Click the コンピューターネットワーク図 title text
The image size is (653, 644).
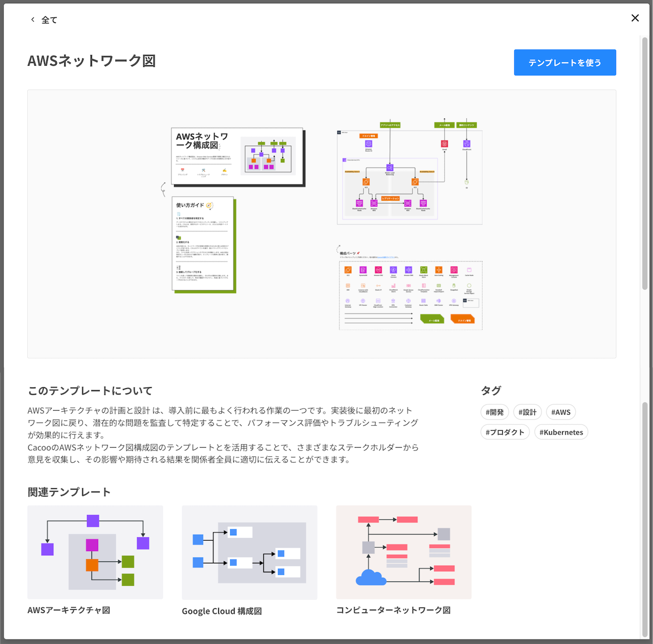[x=393, y=610]
